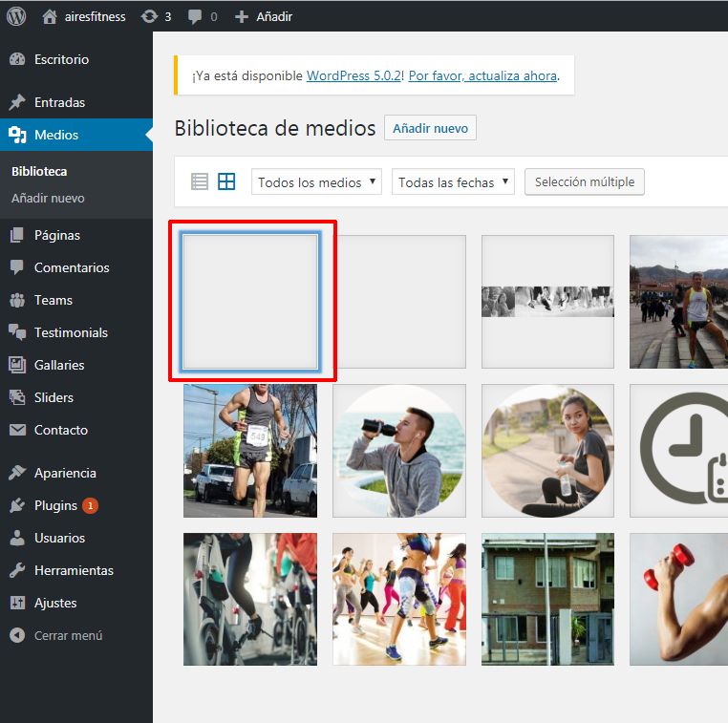Screen dimensions: 728x723
Task: Click the Selección múltiple button
Action: coord(584,181)
